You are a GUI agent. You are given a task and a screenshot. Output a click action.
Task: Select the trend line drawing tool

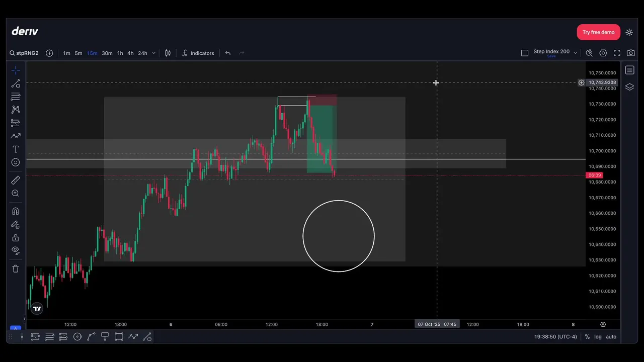click(16, 83)
